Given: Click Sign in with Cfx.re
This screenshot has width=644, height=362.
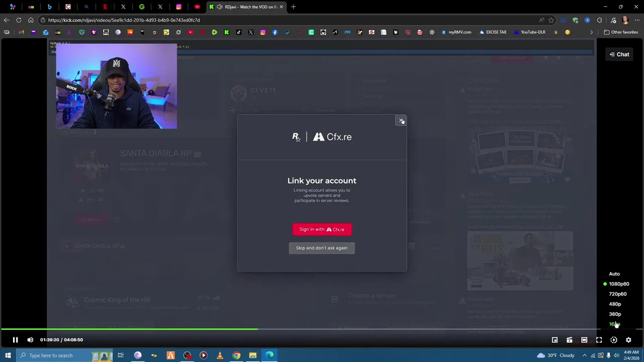Looking at the screenshot, I should [x=322, y=229].
